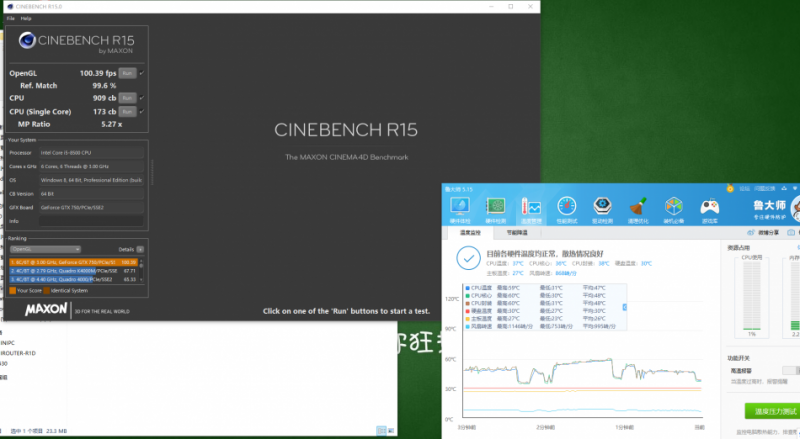
Task: Open driver detection hexagon gear icon
Action: point(603,206)
